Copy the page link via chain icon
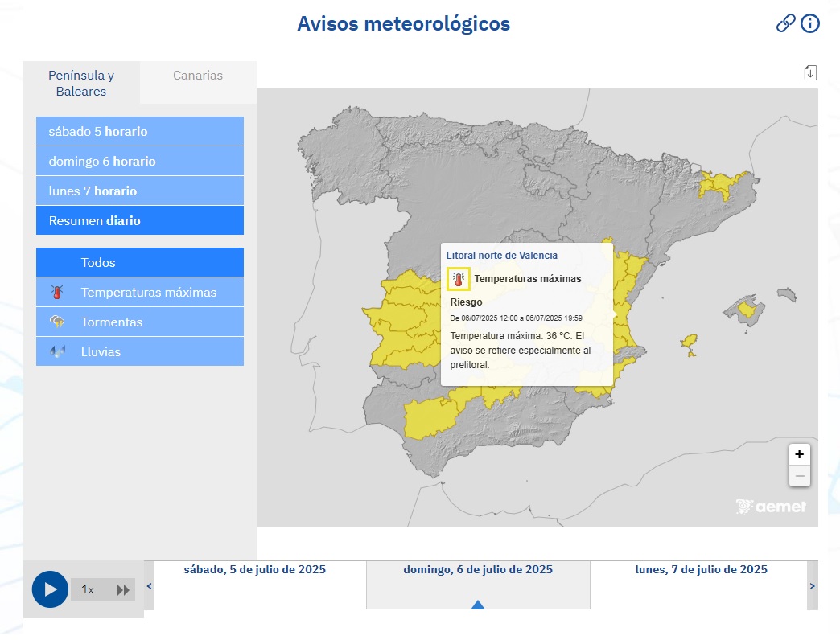This screenshot has height=640, width=840. click(785, 23)
